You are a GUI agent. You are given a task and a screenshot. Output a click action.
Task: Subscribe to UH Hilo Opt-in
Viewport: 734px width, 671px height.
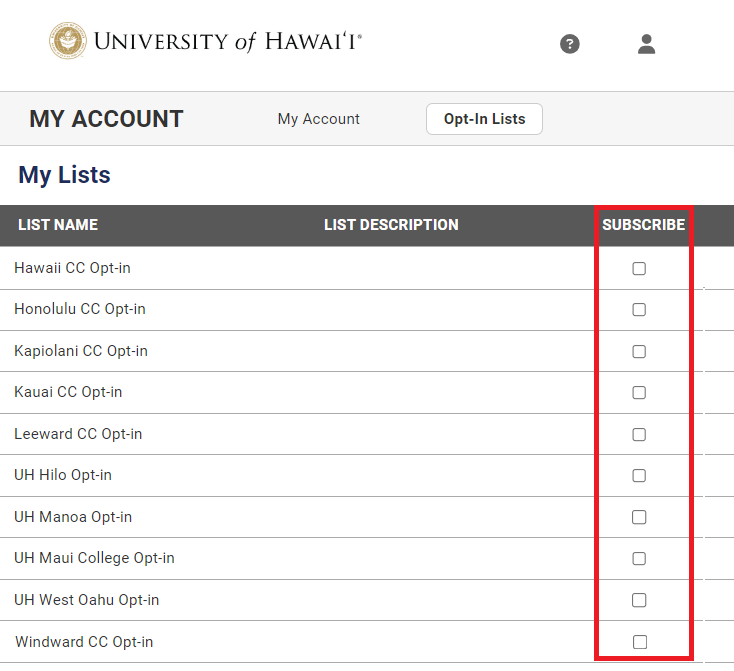click(639, 475)
